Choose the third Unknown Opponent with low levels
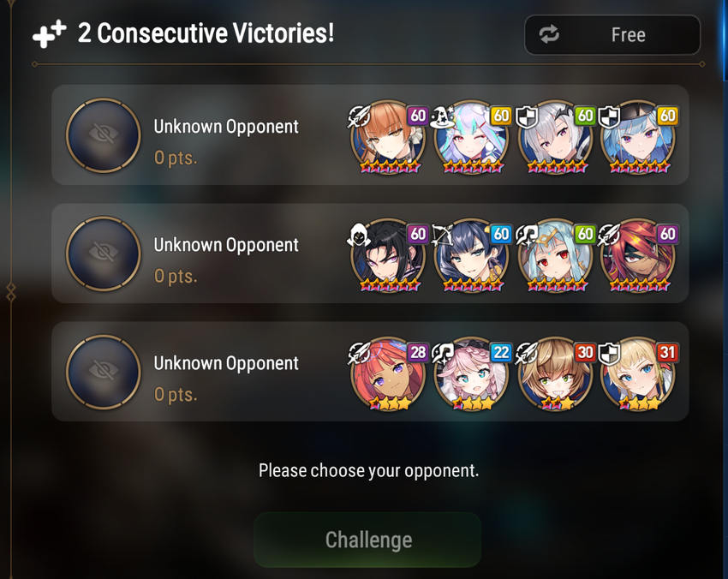Image resolution: width=728 pixels, height=579 pixels. (x=370, y=372)
